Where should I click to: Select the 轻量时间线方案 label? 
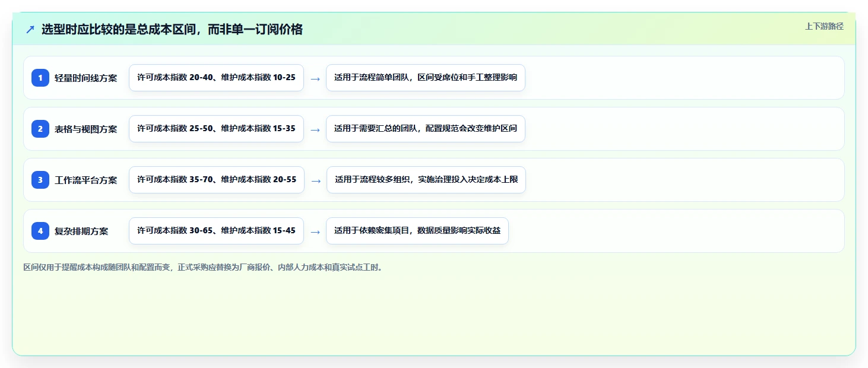point(86,78)
